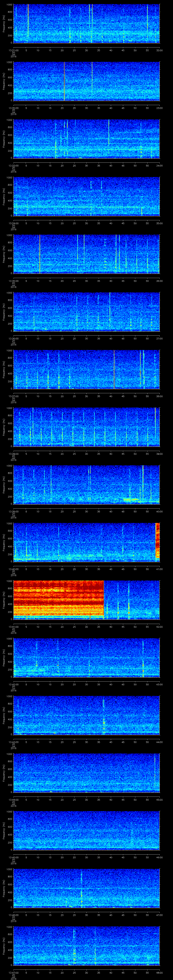Click Frequency (Hz) axis label of 13:31 panel
The image size is (173, 980).
point(4,24)
